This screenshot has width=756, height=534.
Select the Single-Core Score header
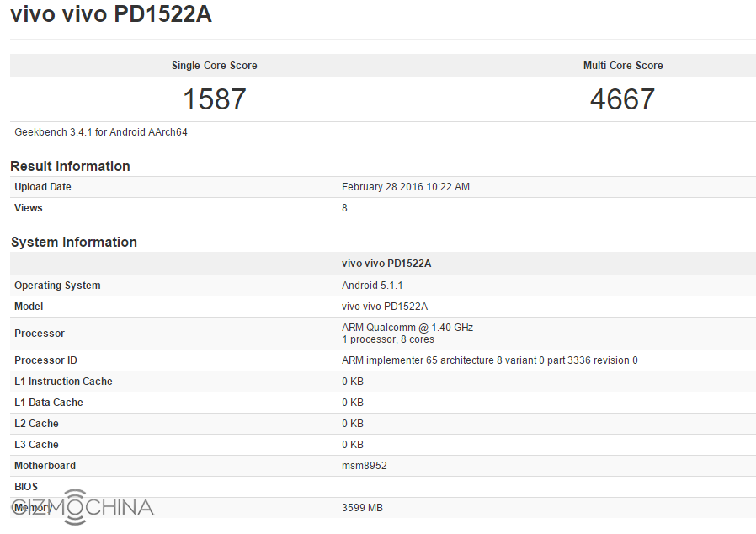click(x=215, y=66)
